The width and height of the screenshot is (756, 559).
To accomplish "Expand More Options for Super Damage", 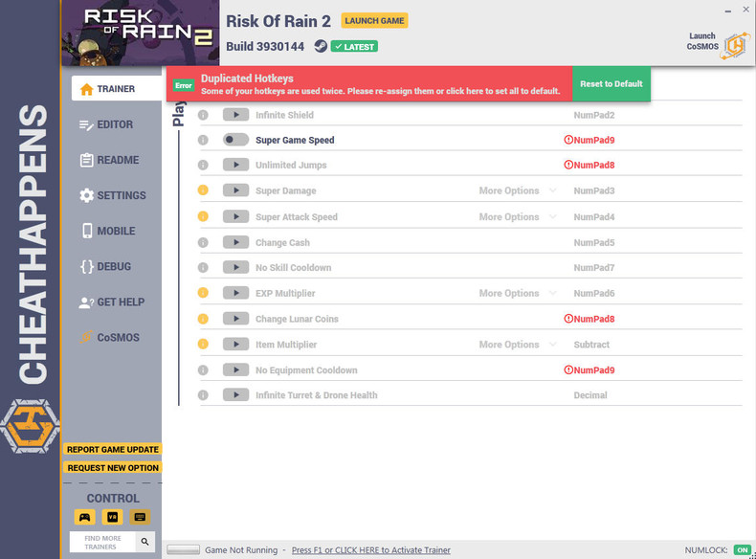I will point(518,190).
